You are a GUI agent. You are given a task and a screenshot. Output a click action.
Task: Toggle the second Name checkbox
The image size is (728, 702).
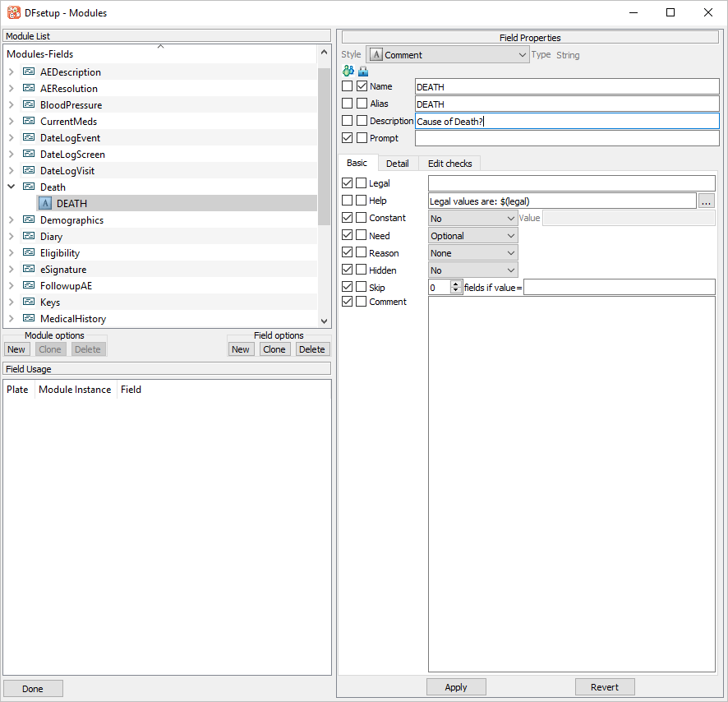pyautogui.click(x=362, y=86)
